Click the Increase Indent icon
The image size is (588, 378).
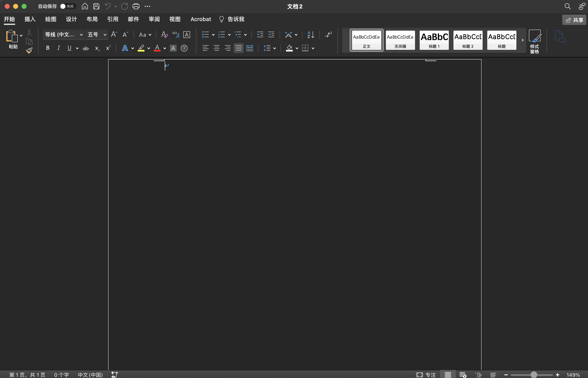point(271,35)
